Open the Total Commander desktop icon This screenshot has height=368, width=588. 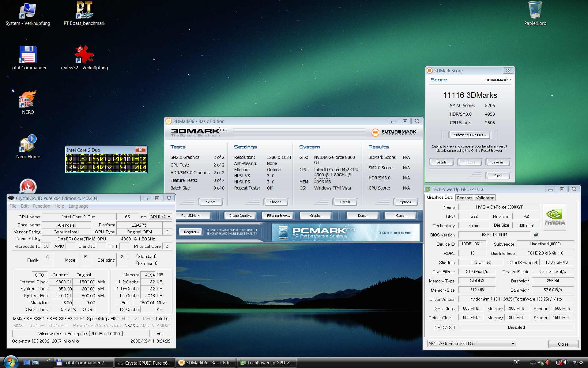(x=28, y=55)
